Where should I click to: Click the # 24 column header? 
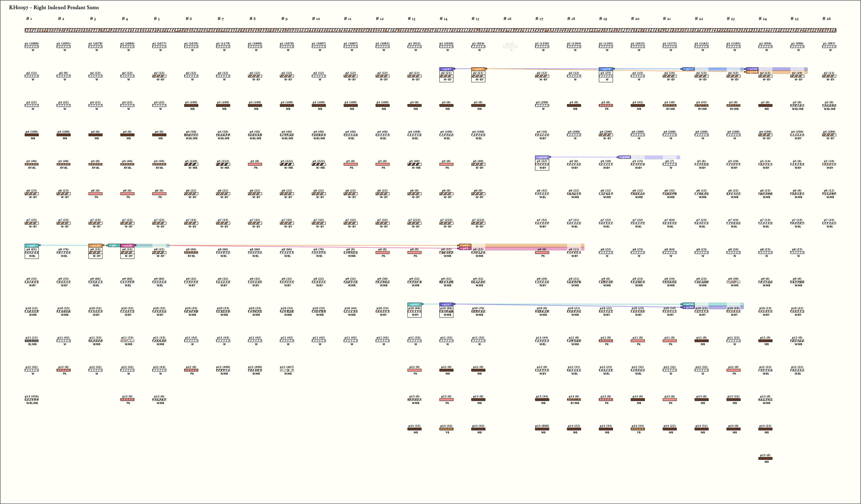[x=762, y=19]
